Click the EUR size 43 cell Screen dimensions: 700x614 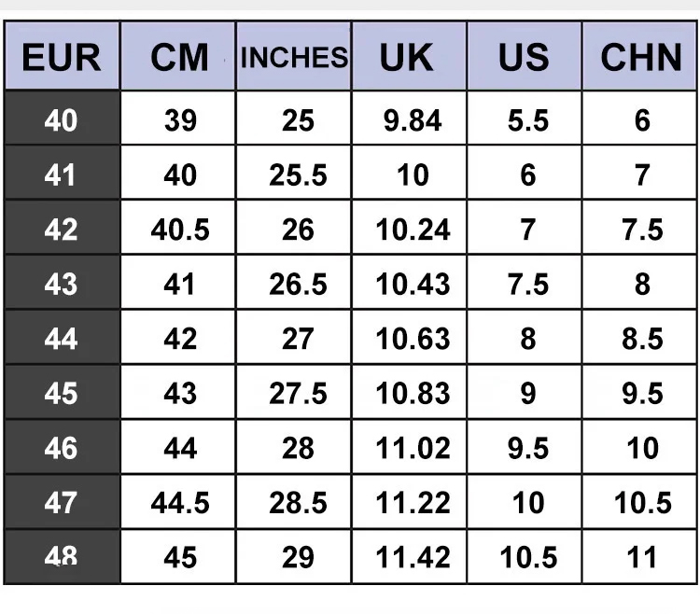62,284
